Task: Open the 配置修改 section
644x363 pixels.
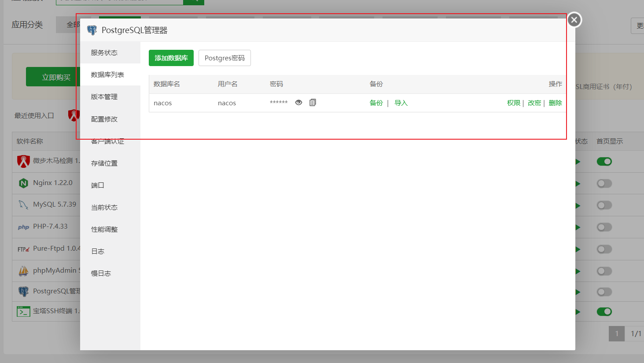Action: click(110, 119)
